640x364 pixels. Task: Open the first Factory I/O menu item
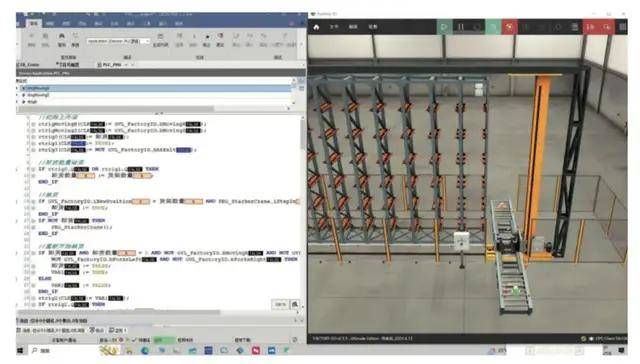coord(334,27)
